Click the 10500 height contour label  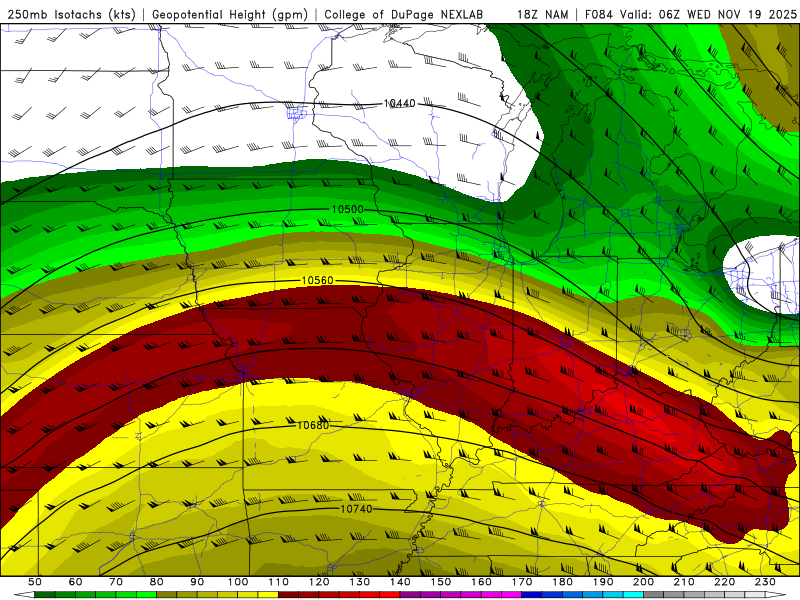pyautogui.click(x=347, y=209)
